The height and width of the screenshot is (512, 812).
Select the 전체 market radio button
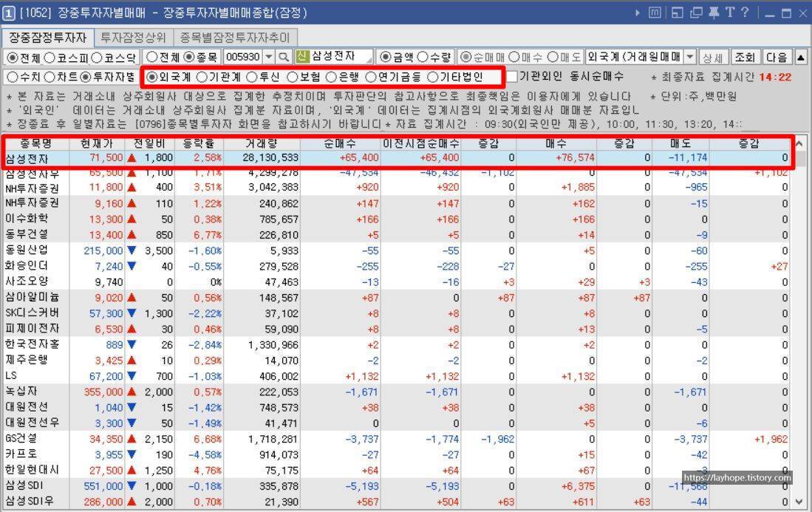[x=12, y=58]
